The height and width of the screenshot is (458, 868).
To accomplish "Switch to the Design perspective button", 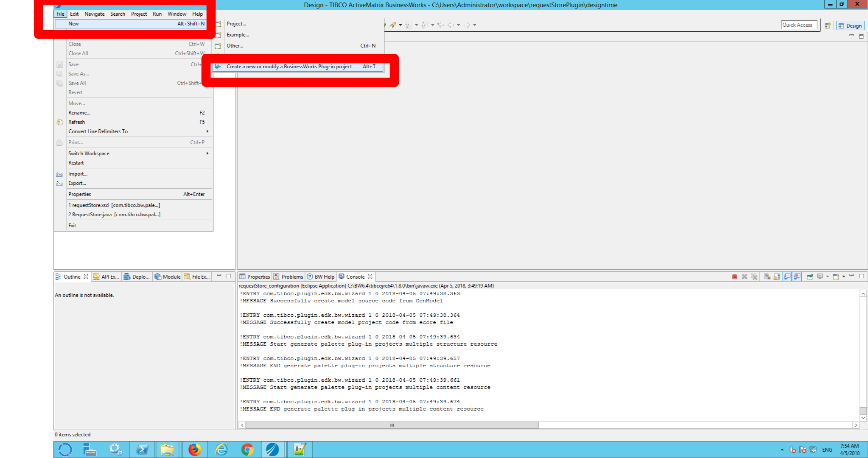I will 850,25.
